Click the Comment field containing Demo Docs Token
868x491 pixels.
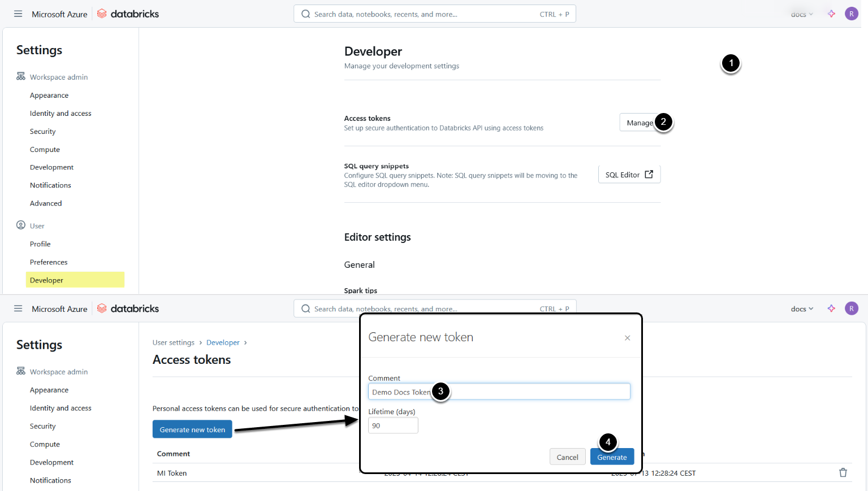(x=499, y=392)
